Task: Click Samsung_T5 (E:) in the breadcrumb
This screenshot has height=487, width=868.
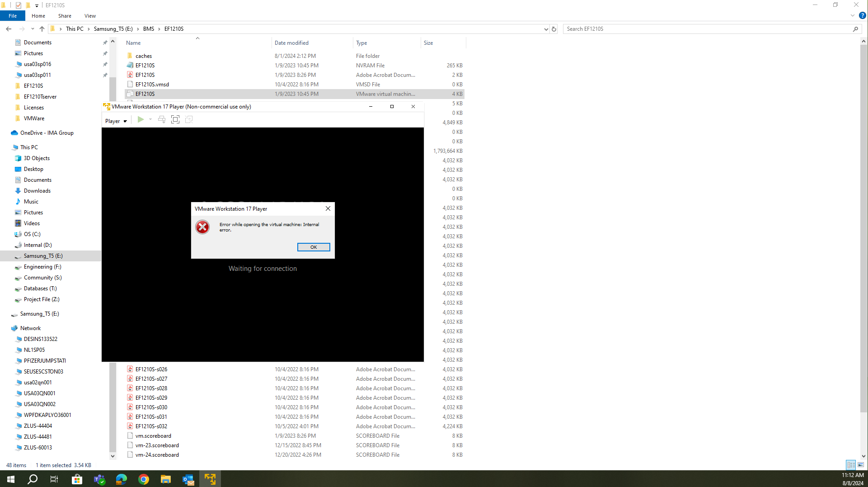Action: click(x=113, y=29)
